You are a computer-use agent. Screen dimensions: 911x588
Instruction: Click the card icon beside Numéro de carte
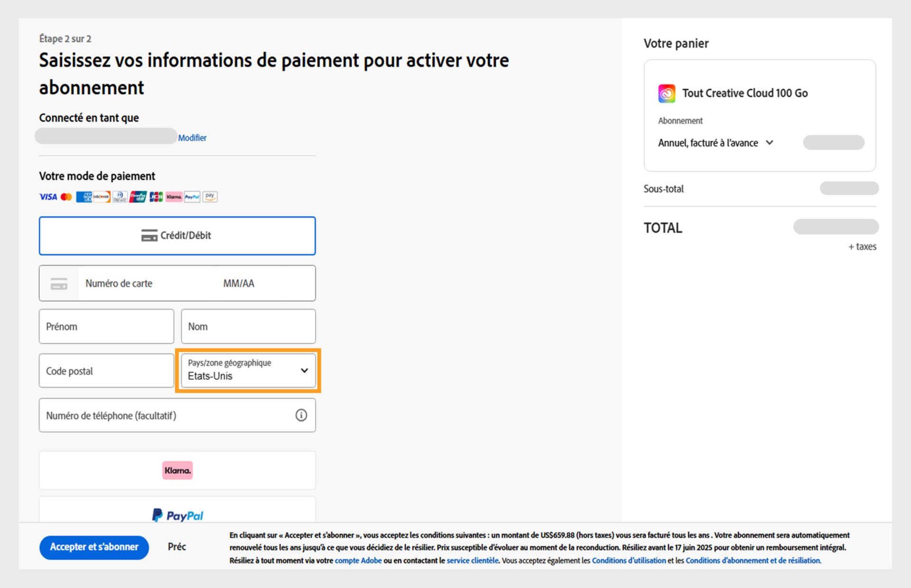coord(59,284)
